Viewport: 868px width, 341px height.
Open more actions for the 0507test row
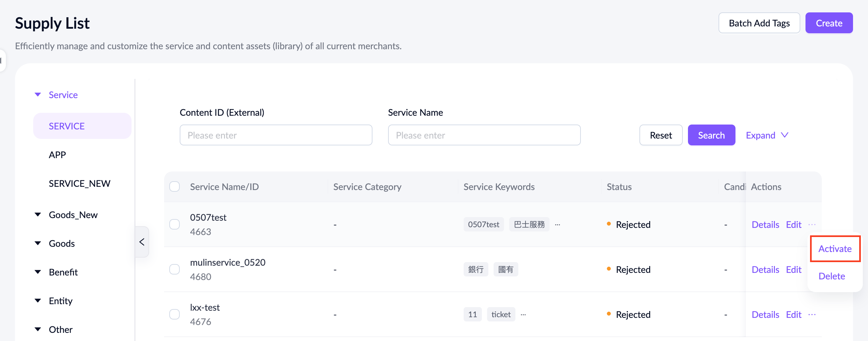tap(812, 225)
